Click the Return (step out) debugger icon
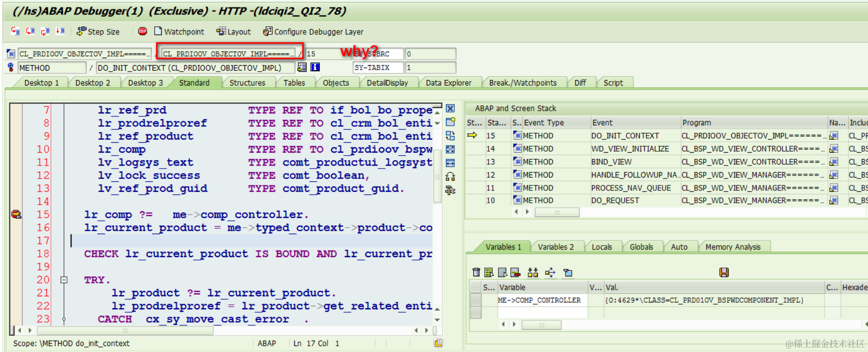 (45, 31)
